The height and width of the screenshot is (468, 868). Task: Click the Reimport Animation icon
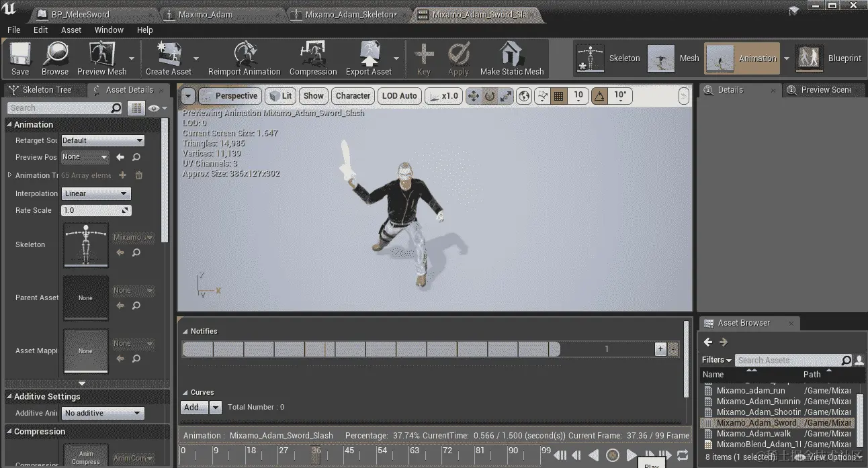(245, 58)
